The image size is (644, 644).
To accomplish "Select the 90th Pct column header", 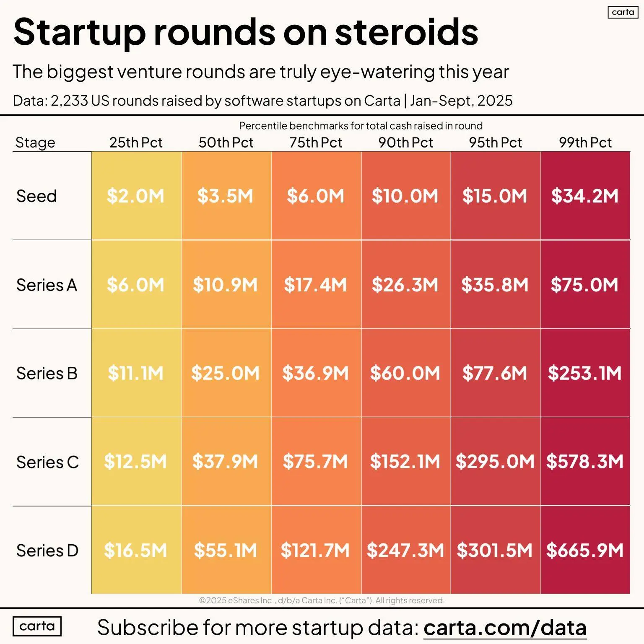I will pyautogui.click(x=405, y=143).
